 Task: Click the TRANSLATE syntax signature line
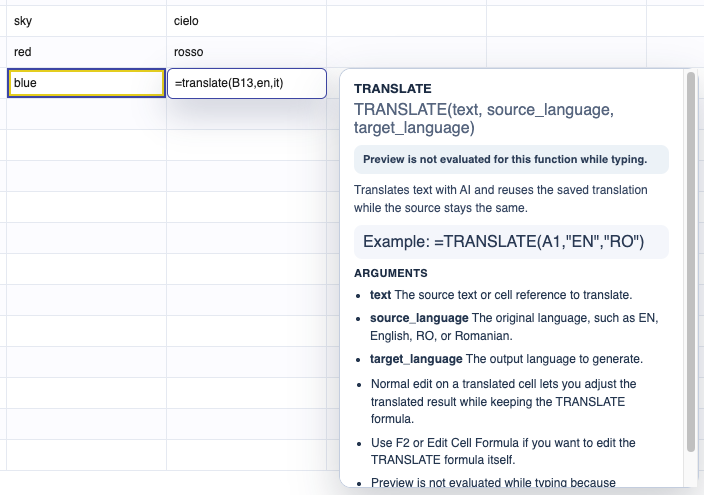coord(484,119)
